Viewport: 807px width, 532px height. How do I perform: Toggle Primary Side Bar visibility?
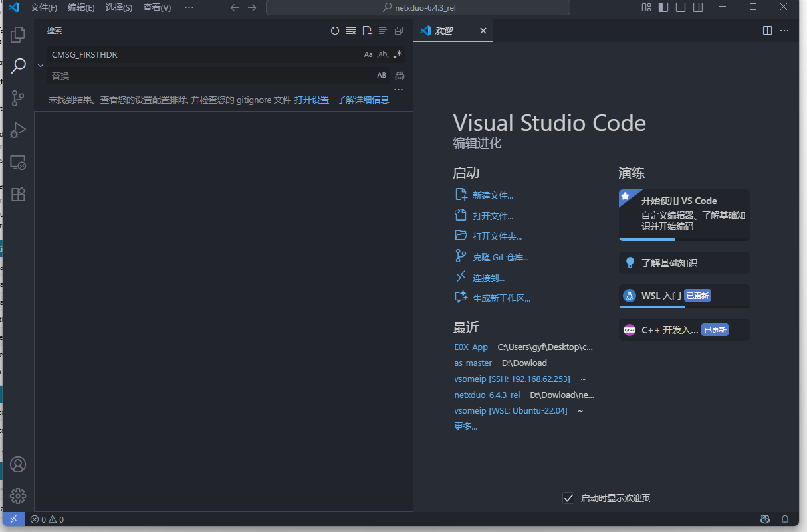(663, 7)
